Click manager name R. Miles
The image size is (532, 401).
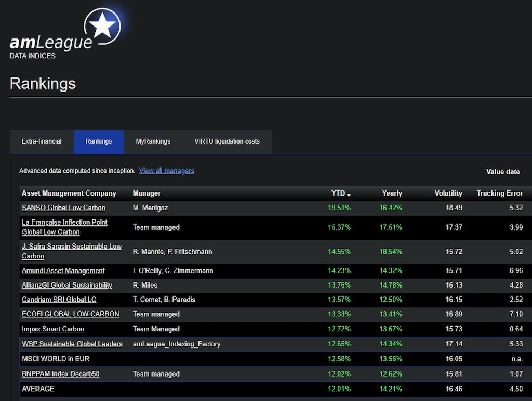145,285
